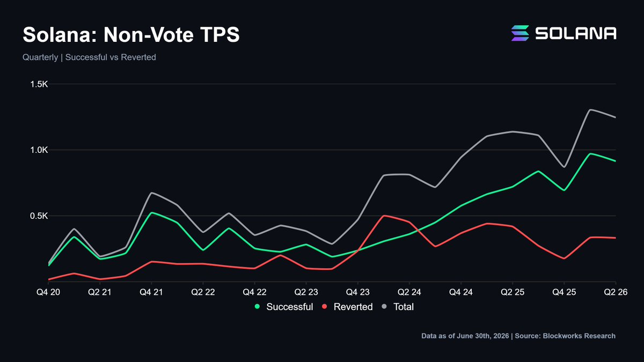
Task: Click the 1.0K y-axis label
Action: (39, 150)
